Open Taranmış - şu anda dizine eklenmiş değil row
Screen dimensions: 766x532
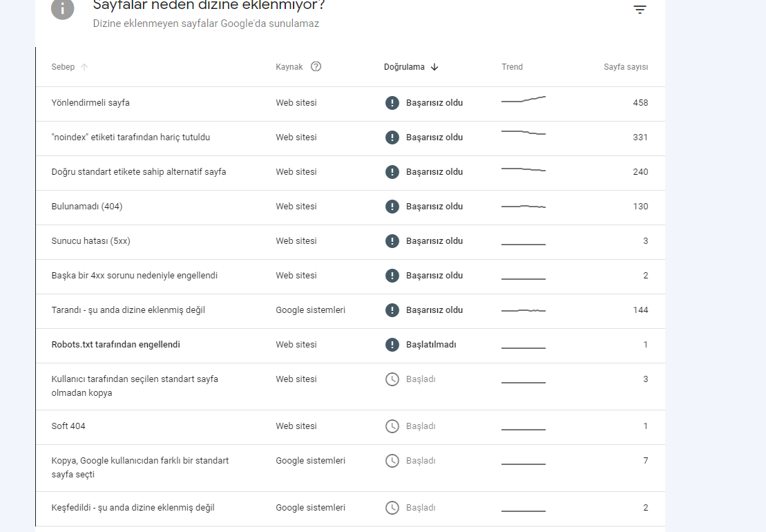[351, 310]
